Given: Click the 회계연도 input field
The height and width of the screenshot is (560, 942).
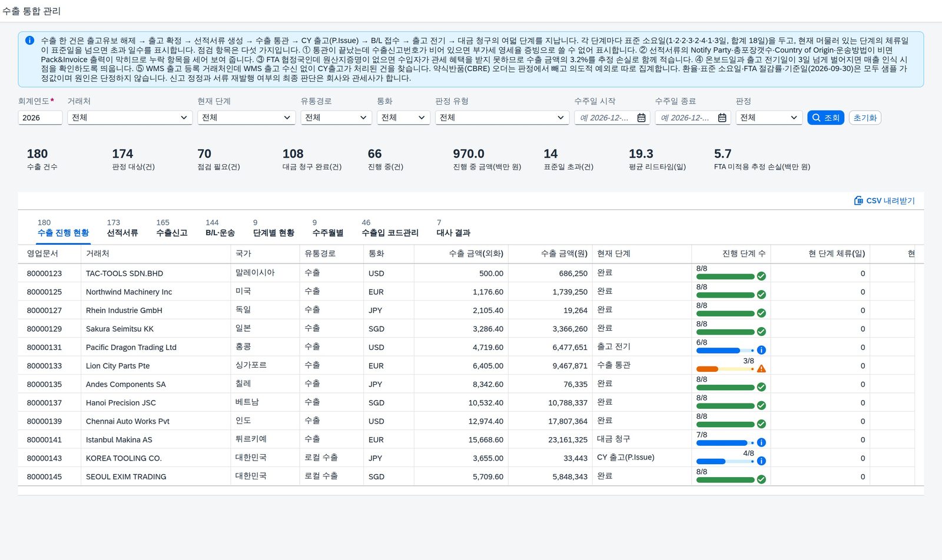Looking at the screenshot, I should pos(40,118).
